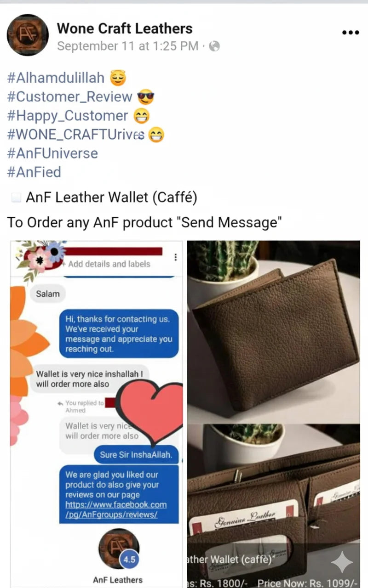
Task: Select Add details and labels
Action: pyautogui.click(x=109, y=264)
